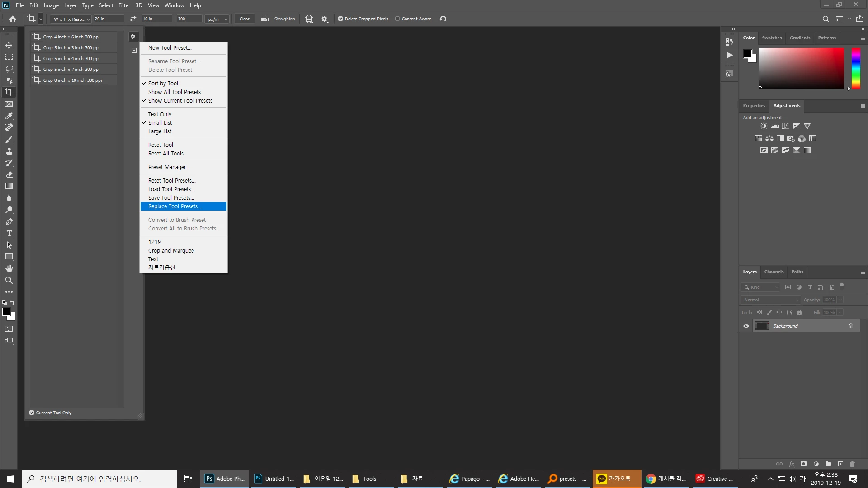This screenshot has height=488, width=868.
Task: Open the px/in units dropdown
Action: pyautogui.click(x=217, y=19)
